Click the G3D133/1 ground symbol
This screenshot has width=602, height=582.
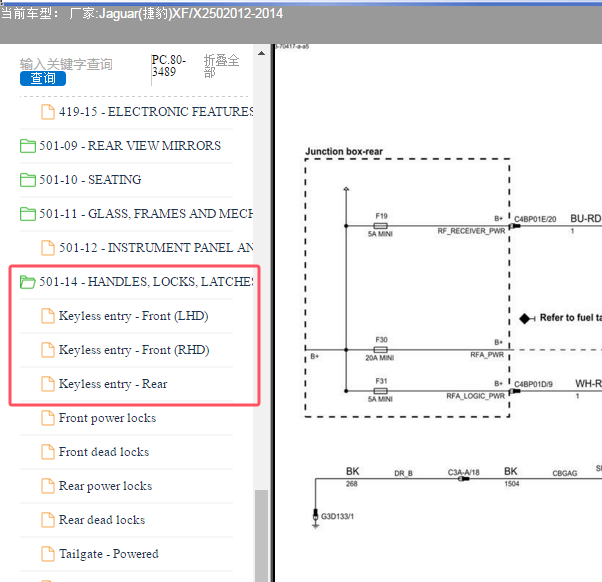tap(316, 518)
